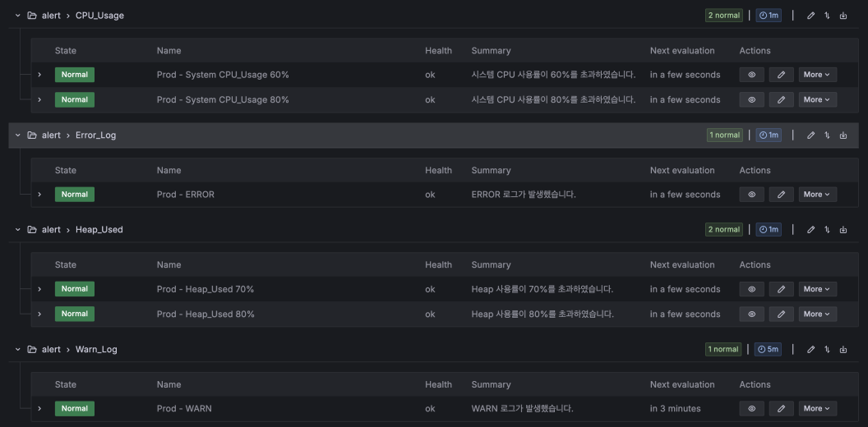Open More menu for Prod - Heap_Used 70%
This screenshot has width=868, height=427.
(x=817, y=289)
